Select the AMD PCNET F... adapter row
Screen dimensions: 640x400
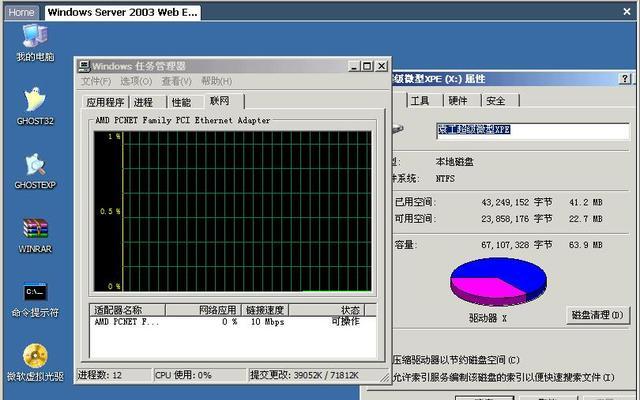click(233, 322)
